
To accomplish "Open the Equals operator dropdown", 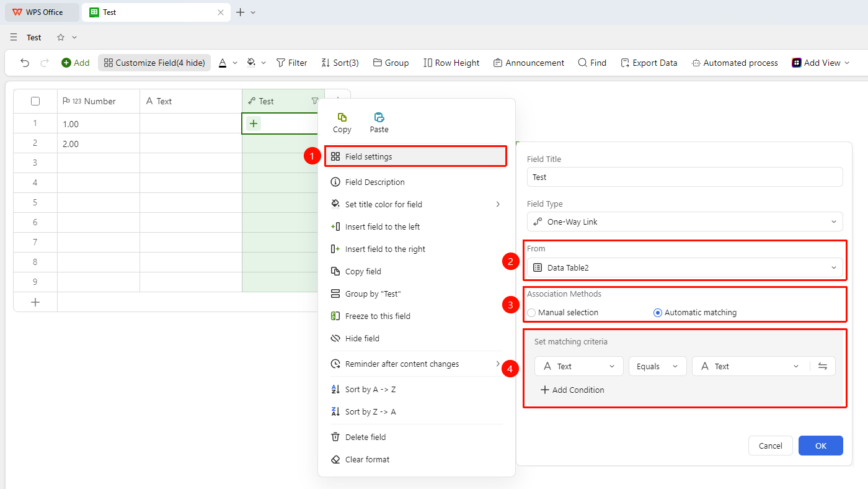I will 658,366.
